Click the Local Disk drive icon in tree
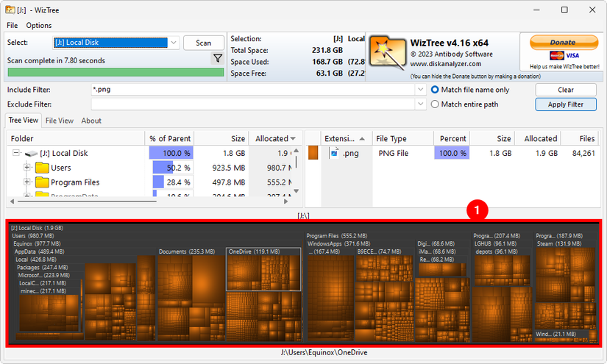 tap(33, 154)
